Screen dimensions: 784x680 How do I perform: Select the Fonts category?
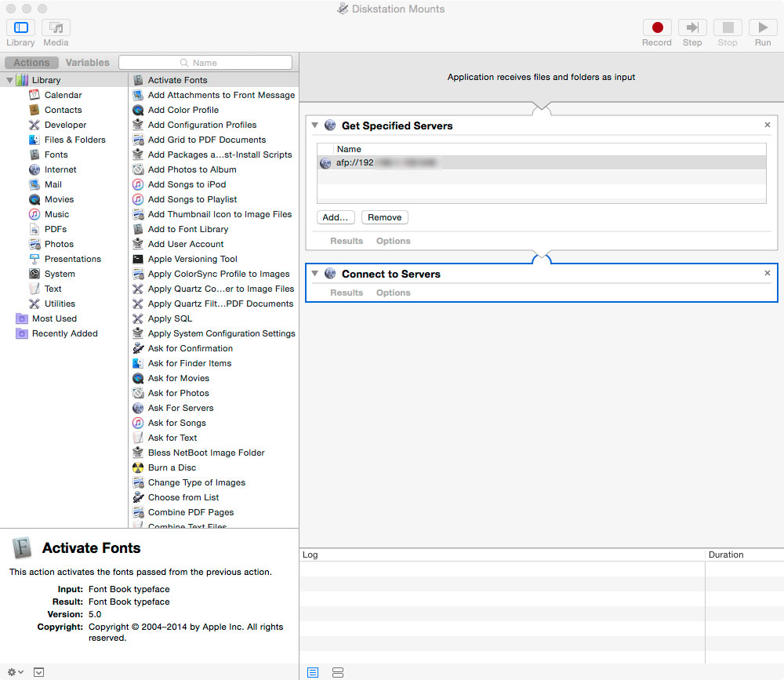[x=56, y=155]
